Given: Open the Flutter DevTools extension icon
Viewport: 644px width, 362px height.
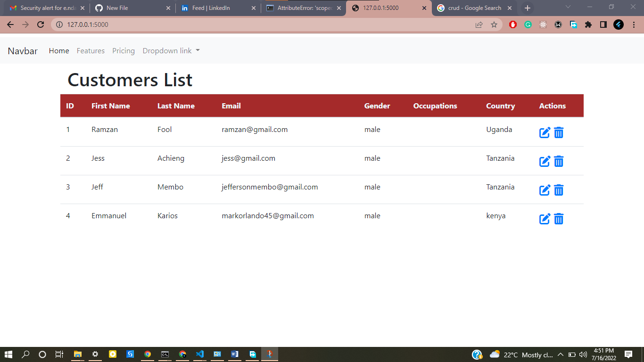Looking at the screenshot, I should pyautogui.click(x=619, y=25).
